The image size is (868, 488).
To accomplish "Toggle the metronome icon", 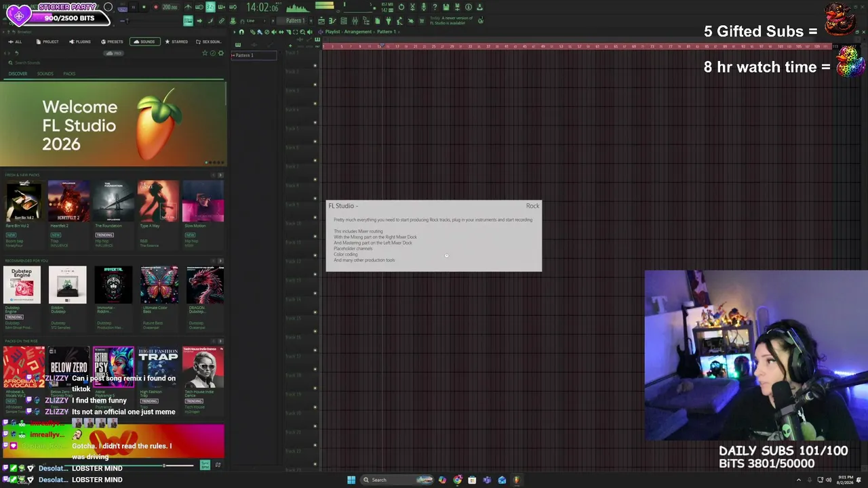I will [188, 7].
